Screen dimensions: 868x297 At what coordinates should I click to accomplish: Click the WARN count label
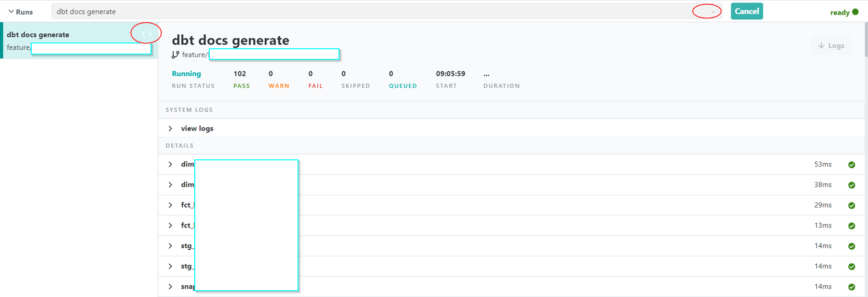coord(279,85)
